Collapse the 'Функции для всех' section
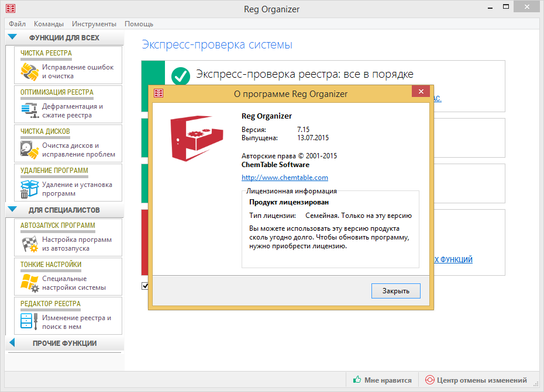The image size is (544, 392). pyautogui.click(x=12, y=37)
